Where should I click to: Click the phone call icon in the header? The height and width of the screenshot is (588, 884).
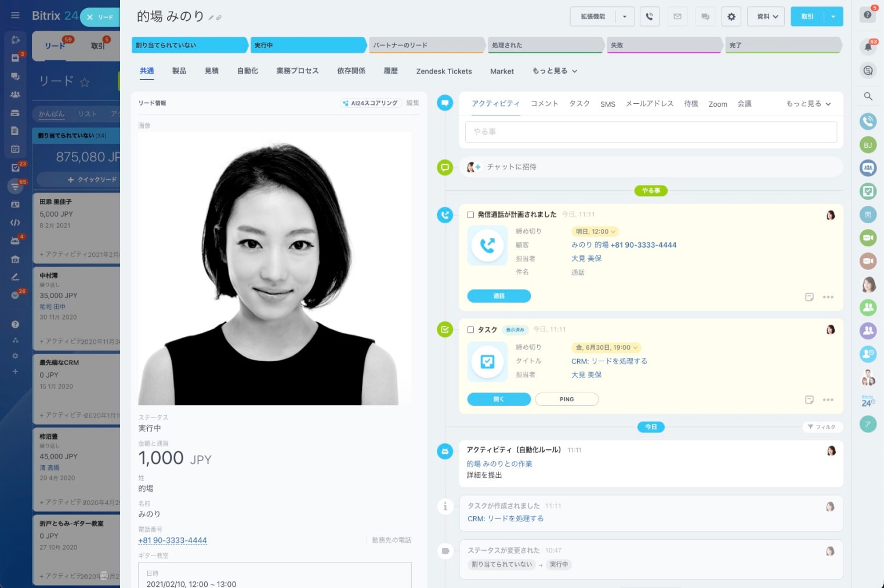coord(649,17)
